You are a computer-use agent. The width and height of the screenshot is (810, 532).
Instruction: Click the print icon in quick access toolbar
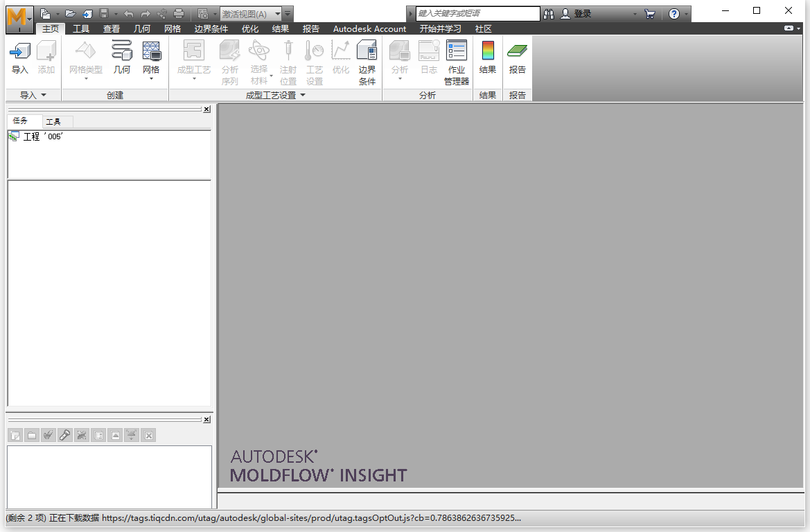179,14
